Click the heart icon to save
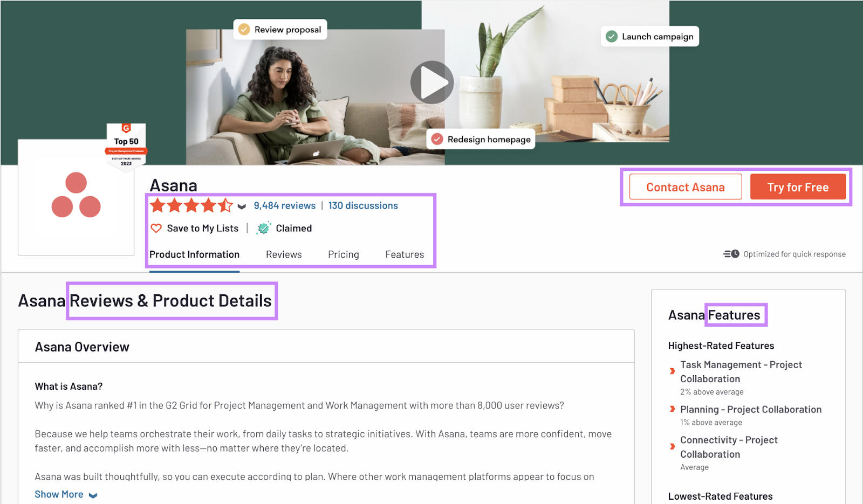863x504 pixels. (x=156, y=229)
